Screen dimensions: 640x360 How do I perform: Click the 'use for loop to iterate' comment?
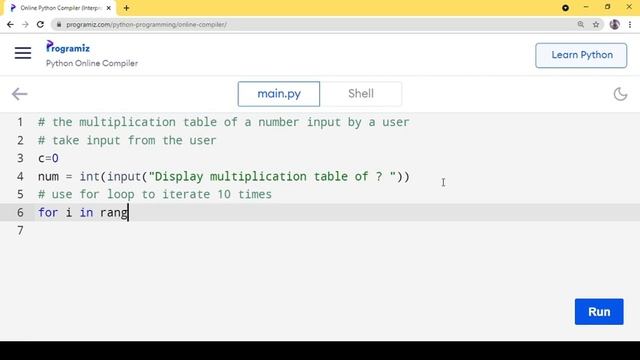click(155, 194)
